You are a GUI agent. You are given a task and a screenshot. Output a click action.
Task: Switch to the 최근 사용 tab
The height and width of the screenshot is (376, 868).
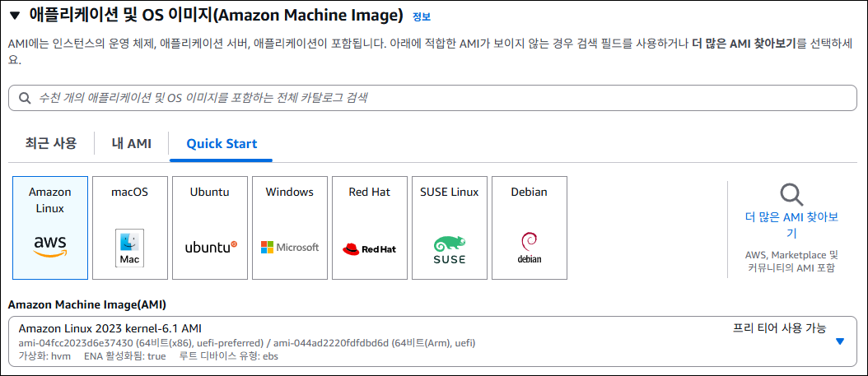[x=51, y=143]
